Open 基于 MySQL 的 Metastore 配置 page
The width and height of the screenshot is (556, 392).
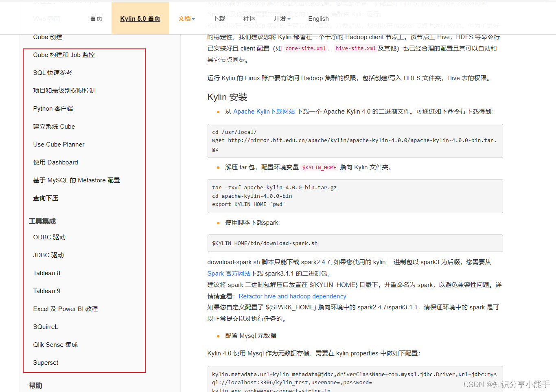77,180
